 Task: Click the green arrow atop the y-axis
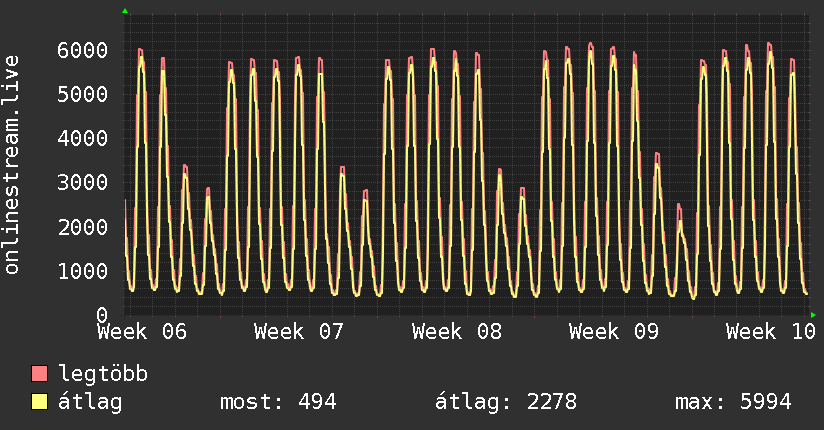click(x=125, y=11)
